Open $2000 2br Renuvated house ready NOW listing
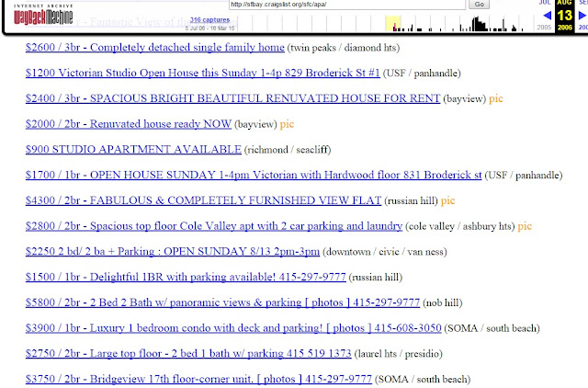The width and height of the screenshot is (588, 388). point(129,124)
